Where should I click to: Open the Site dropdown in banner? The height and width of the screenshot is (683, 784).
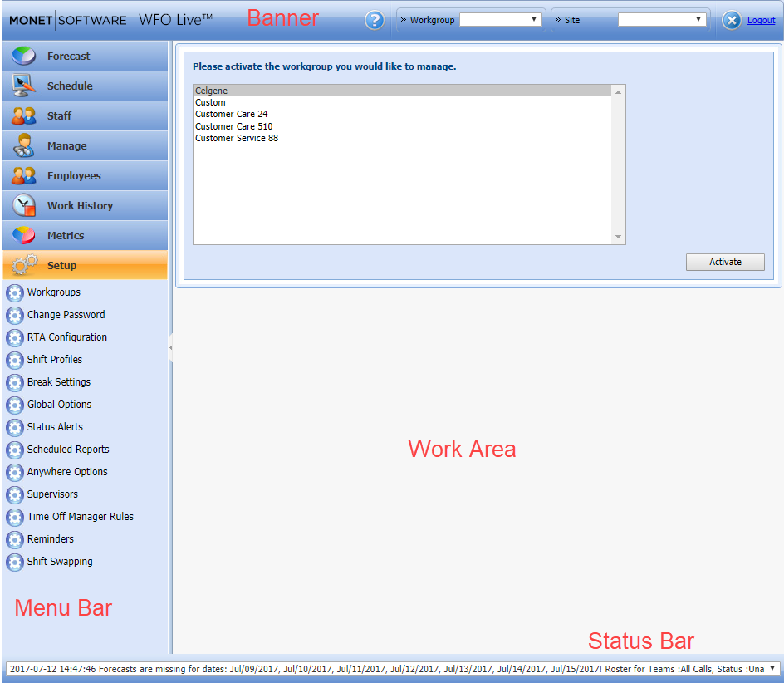[662, 20]
